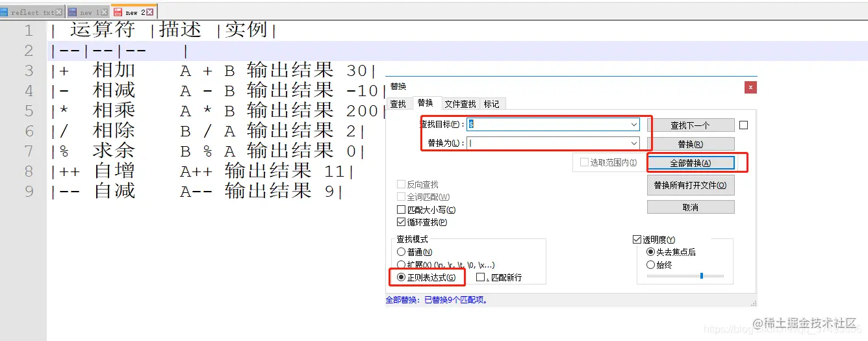
Task: Click line number 9 in the margin
Action: coord(28,192)
